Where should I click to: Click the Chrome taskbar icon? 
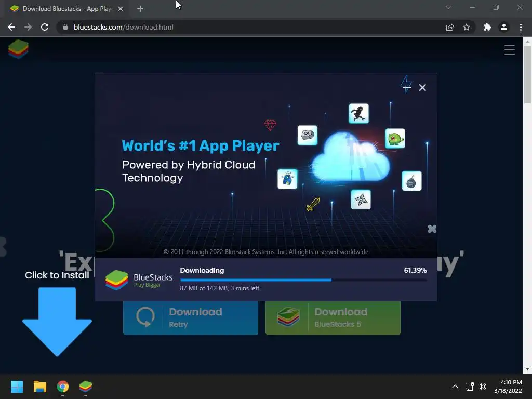click(x=63, y=387)
